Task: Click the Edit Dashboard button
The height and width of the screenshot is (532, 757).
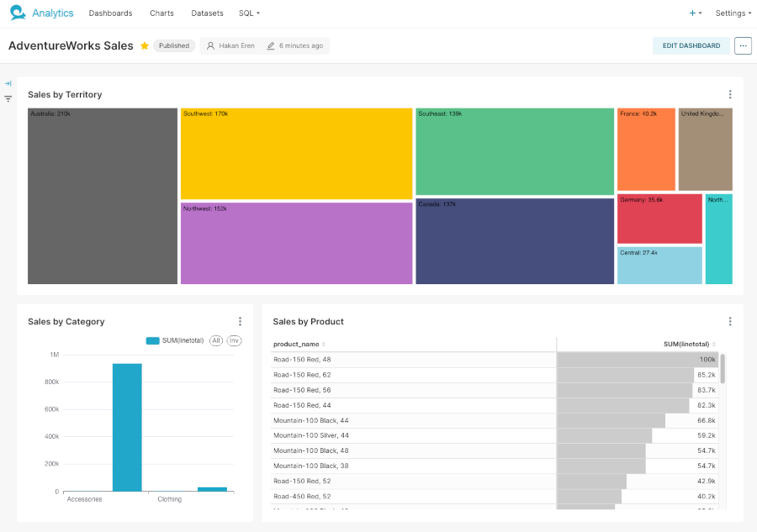Action: (691, 46)
